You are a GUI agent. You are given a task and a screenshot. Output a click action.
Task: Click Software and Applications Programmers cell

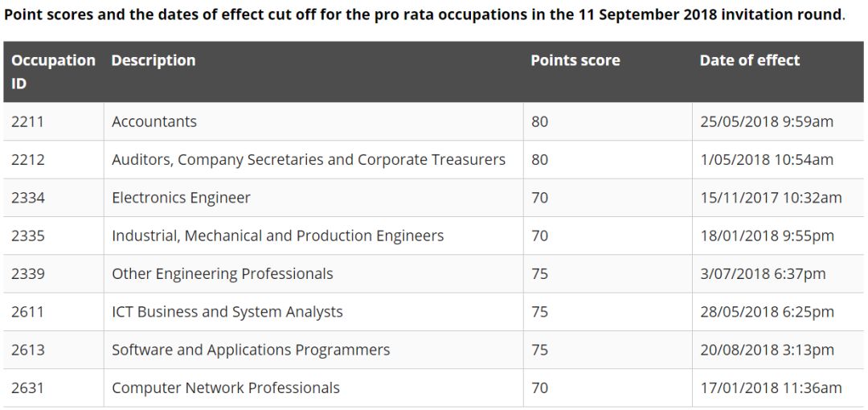251,350
